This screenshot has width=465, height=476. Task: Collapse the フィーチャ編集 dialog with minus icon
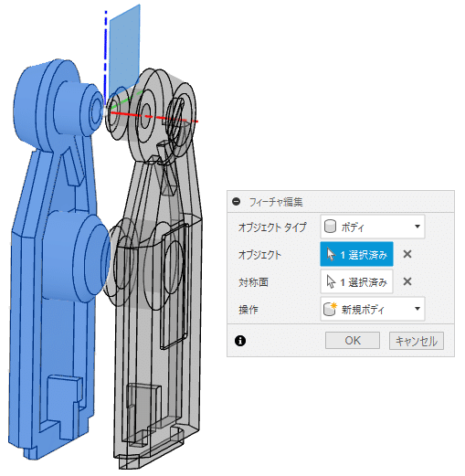(237, 202)
